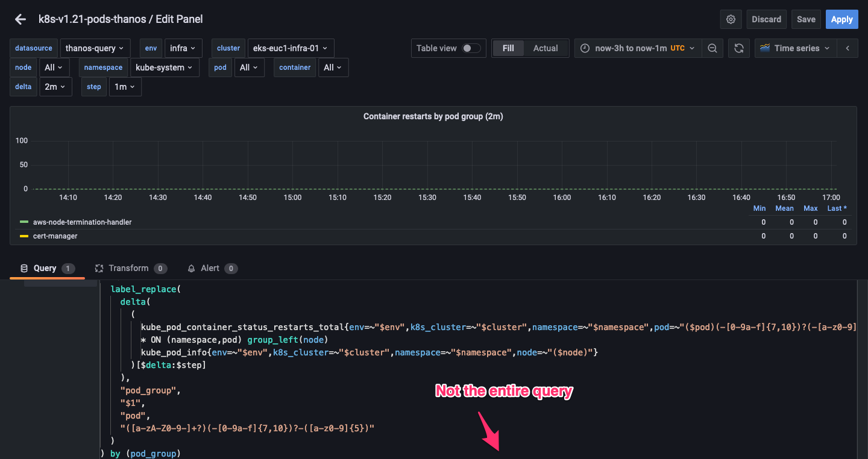Open the Time series visualization dropdown
Screen dimensions: 868x459
pyautogui.click(x=794, y=48)
